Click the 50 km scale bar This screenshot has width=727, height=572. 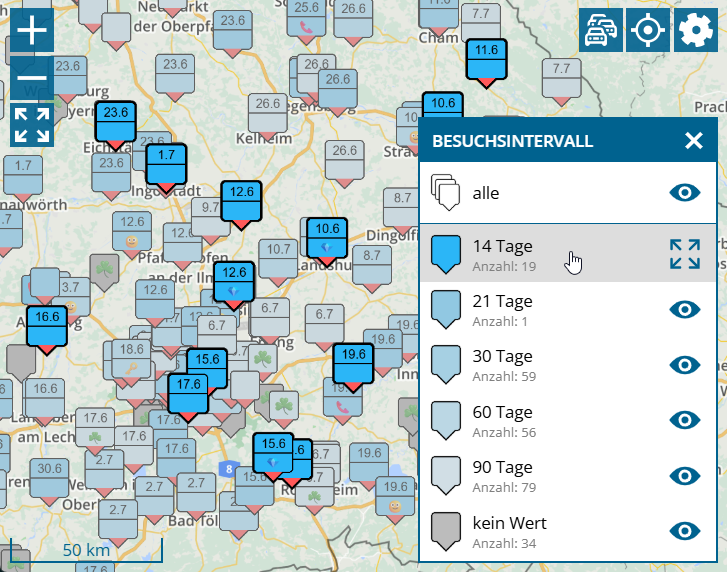click(86, 550)
